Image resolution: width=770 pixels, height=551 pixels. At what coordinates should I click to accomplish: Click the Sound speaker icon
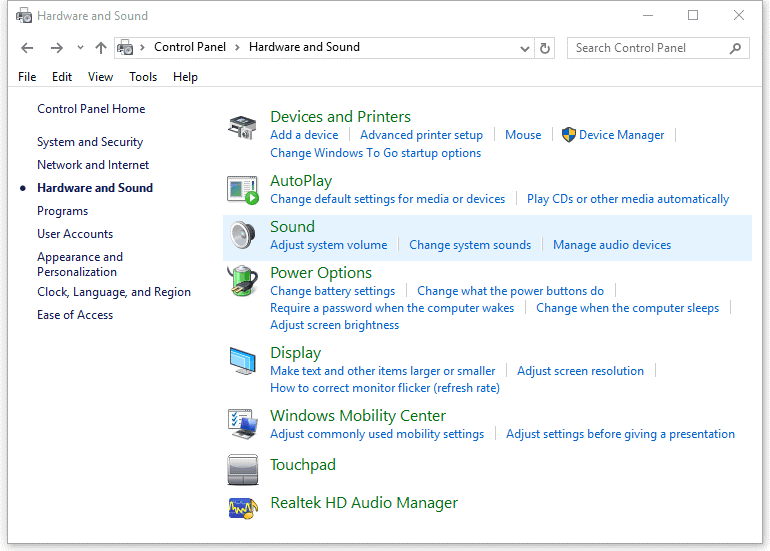242,235
